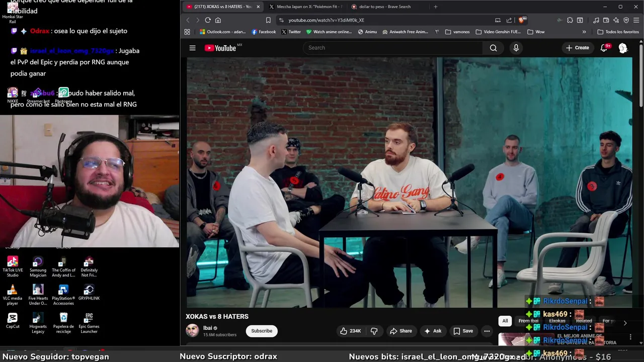Click the YouTube logo to go home

[221, 48]
